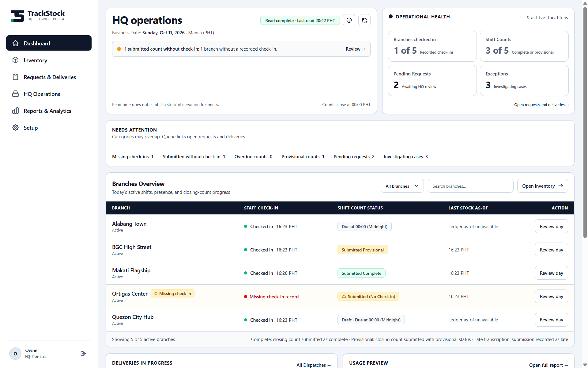Open Setup from the sidebar
Image resolution: width=588 pixels, height=368 pixels.
click(x=49, y=128)
